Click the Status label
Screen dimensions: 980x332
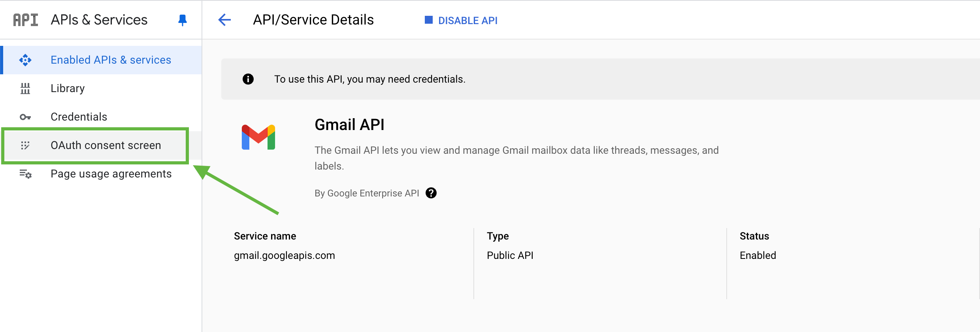point(754,236)
